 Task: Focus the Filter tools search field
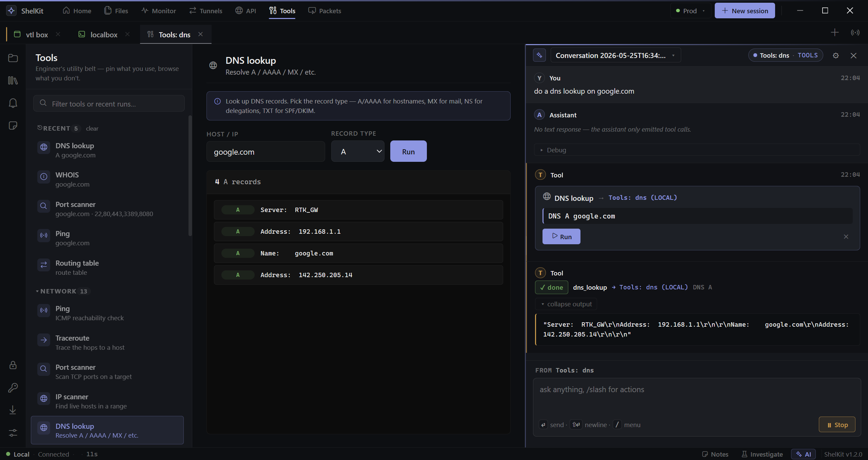pyautogui.click(x=109, y=103)
